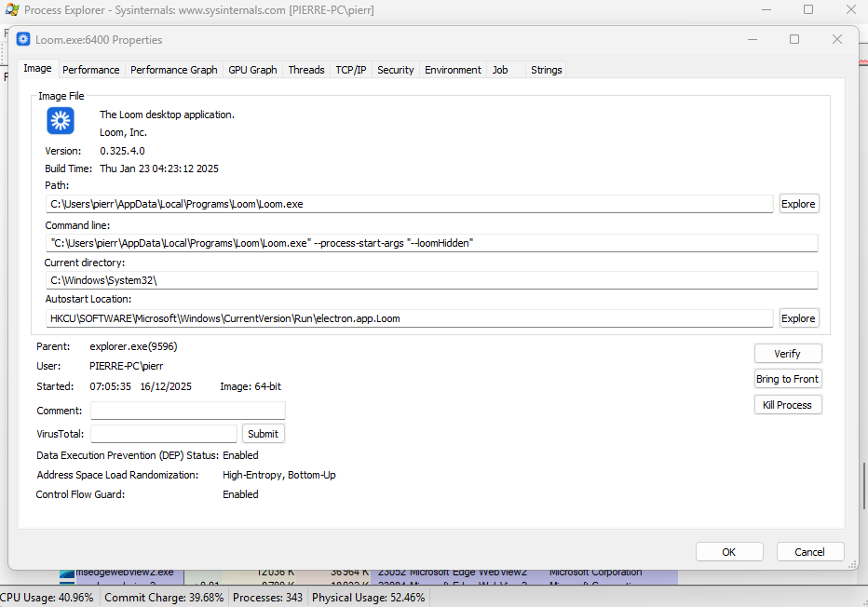Open the Performance Graph tab

(174, 70)
